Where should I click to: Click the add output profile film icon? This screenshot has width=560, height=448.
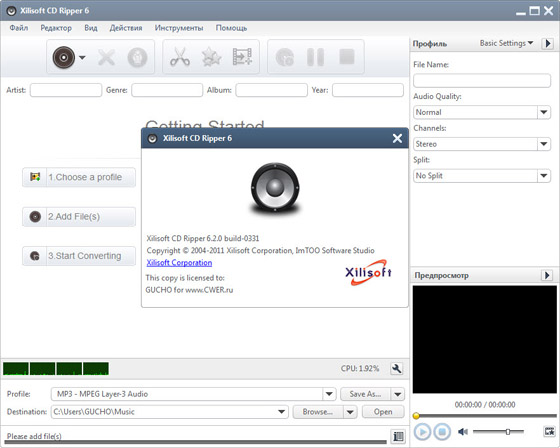242,57
